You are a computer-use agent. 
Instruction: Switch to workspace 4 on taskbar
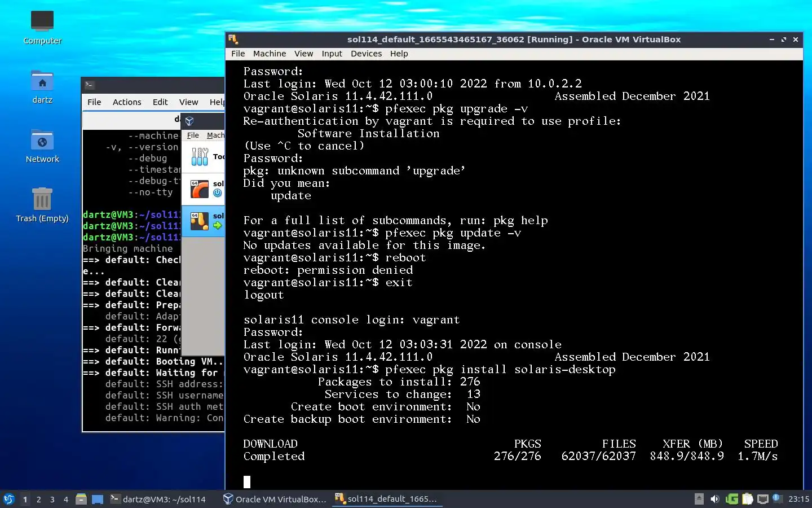[66, 499]
